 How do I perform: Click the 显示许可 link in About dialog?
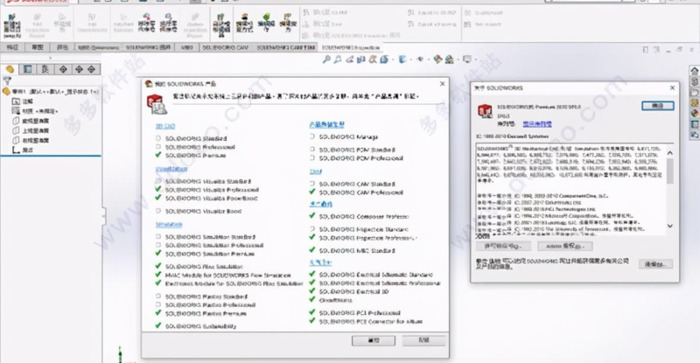[537, 124]
